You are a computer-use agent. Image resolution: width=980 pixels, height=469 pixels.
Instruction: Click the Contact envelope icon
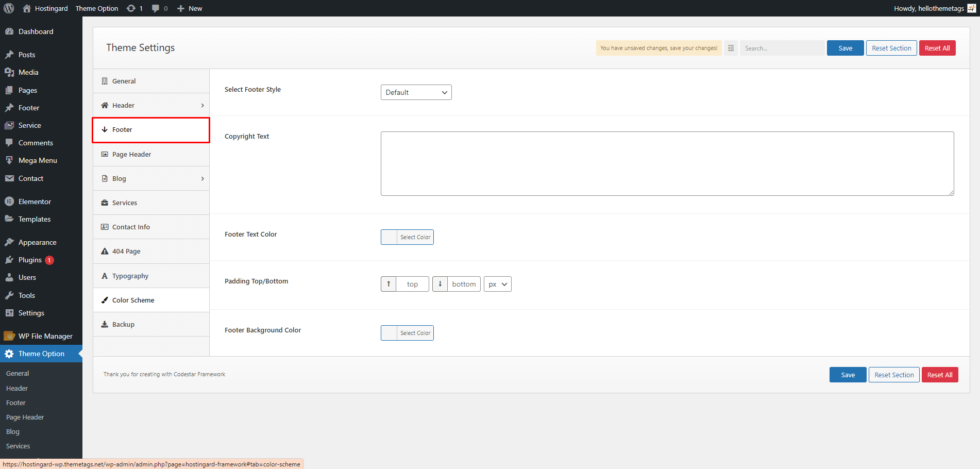click(x=9, y=178)
